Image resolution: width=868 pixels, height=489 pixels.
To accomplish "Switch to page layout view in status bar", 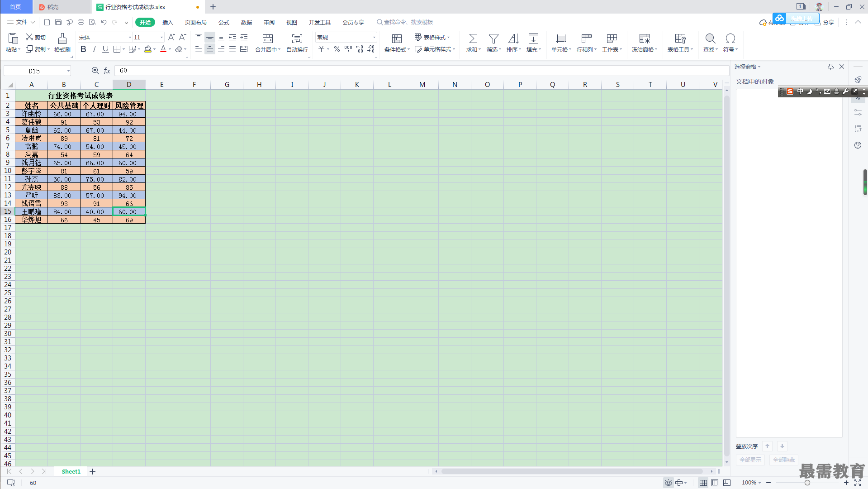I will [715, 483].
